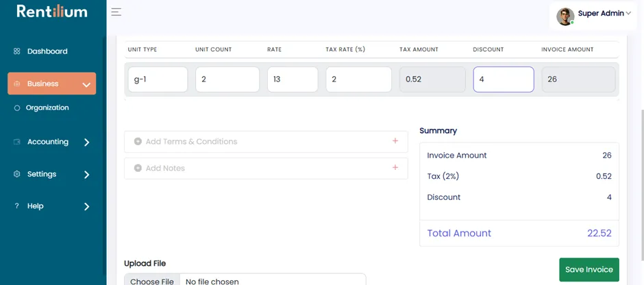The width and height of the screenshot is (644, 285).
Task: Click the UNIT COUNT column header
Action: [x=214, y=50]
